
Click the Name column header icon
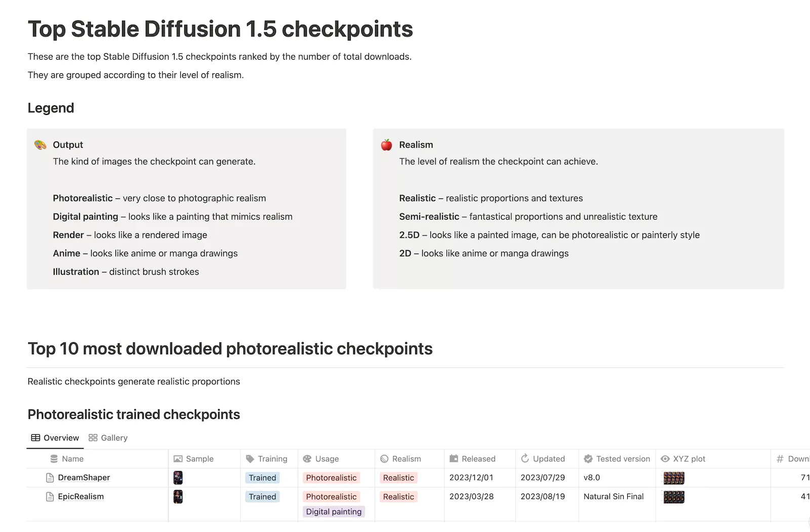point(54,459)
